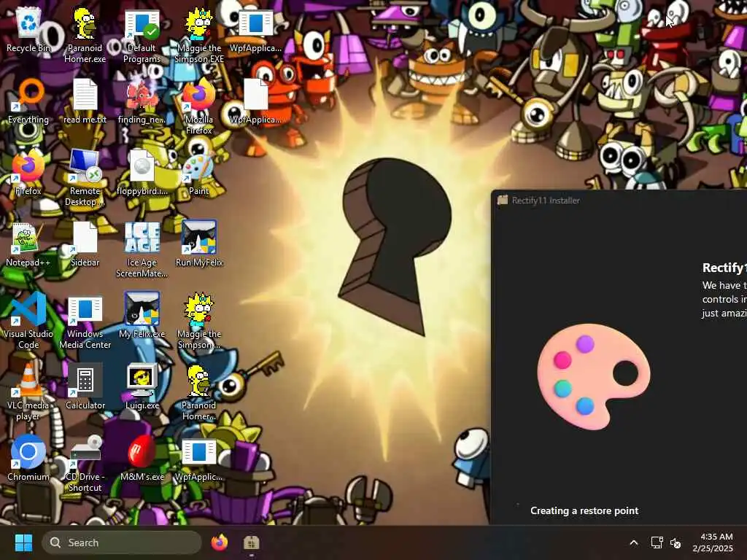Select the M&M's.exe icon
747x560 pixels.
click(142, 459)
